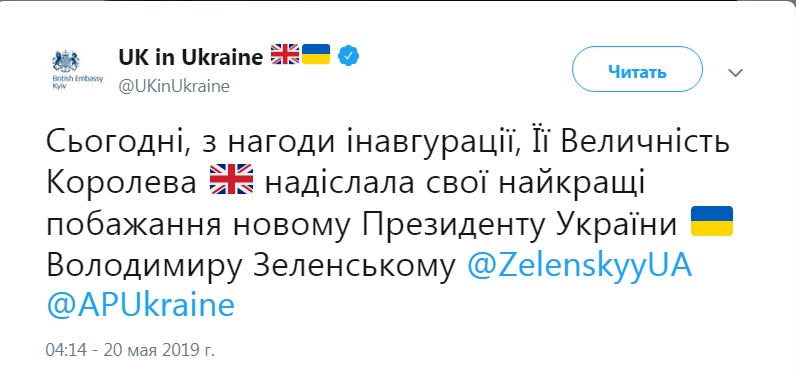Click the UK flag emoji after Королева

pos(231,179)
